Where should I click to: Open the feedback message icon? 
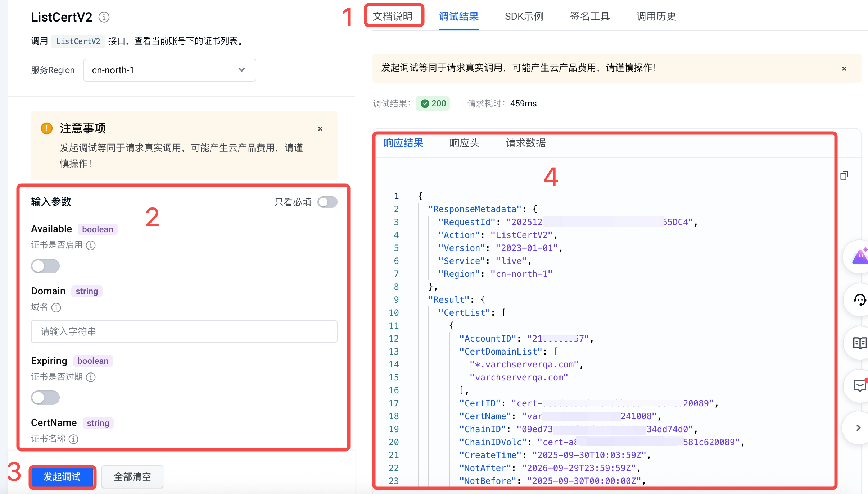859,386
